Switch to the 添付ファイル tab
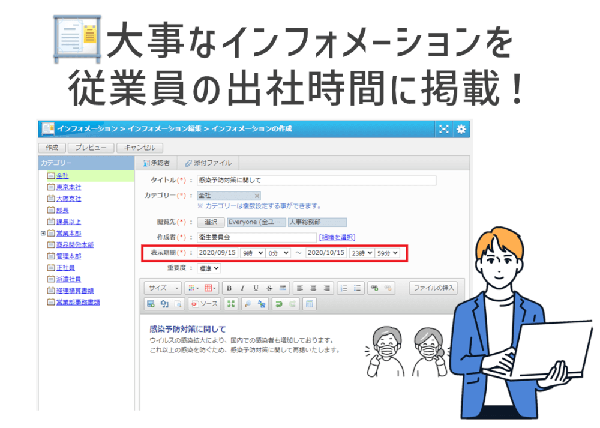Screen dimensions: 600x428 pos(209,163)
